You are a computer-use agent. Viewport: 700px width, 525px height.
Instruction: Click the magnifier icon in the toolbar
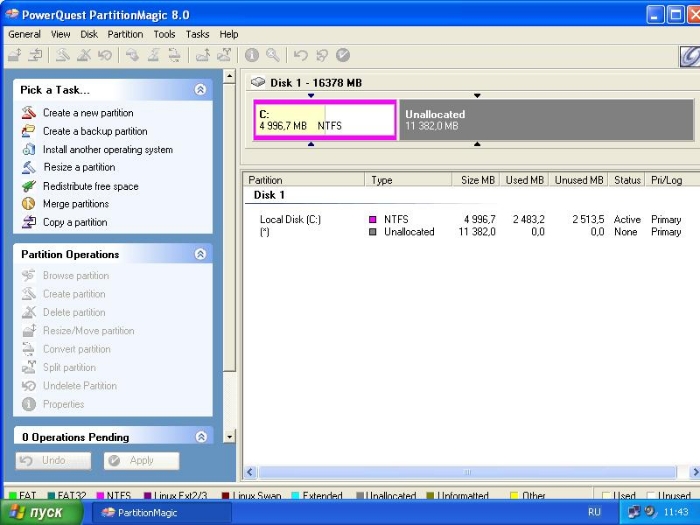pyautogui.click(x=272, y=55)
